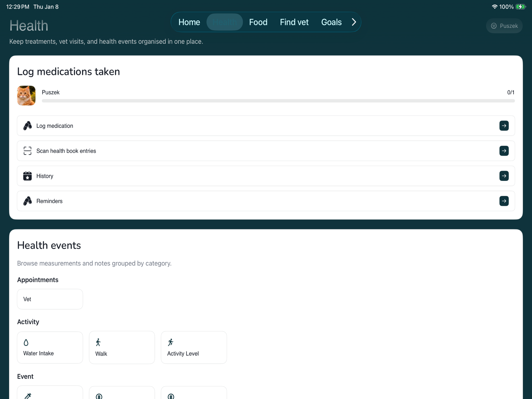Screen dimensions: 532x399
Task: Open the Reminders arrow button
Action: (504, 201)
